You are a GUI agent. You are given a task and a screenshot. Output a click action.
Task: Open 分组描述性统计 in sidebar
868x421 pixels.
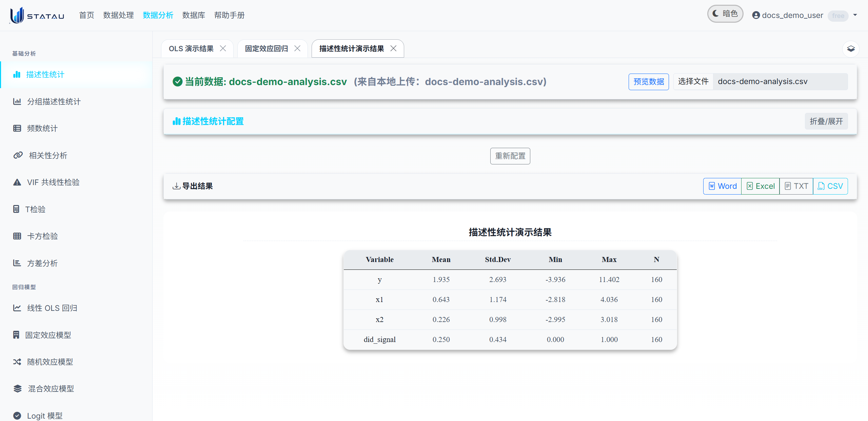point(54,102)
